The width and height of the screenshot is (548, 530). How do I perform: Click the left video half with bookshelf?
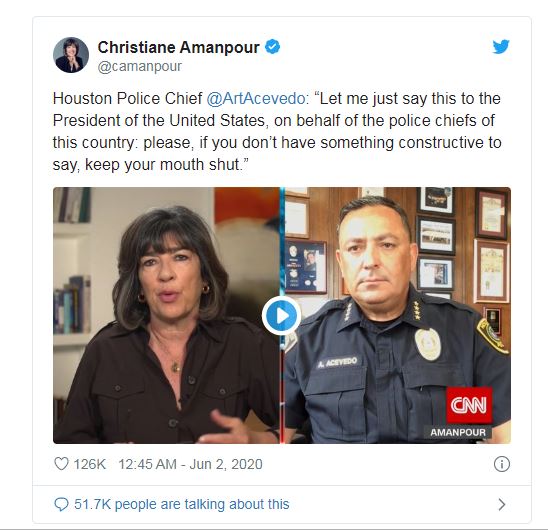tap(166, 315)
